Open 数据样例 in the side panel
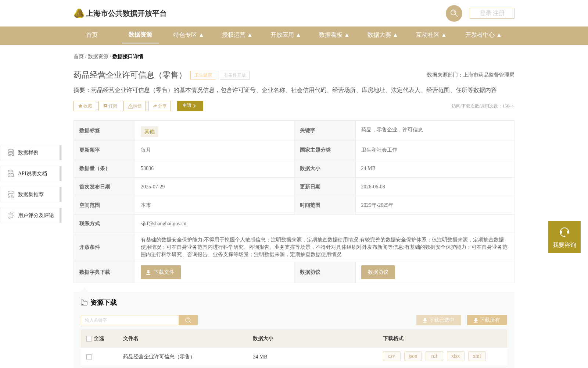 click(31, 152)
